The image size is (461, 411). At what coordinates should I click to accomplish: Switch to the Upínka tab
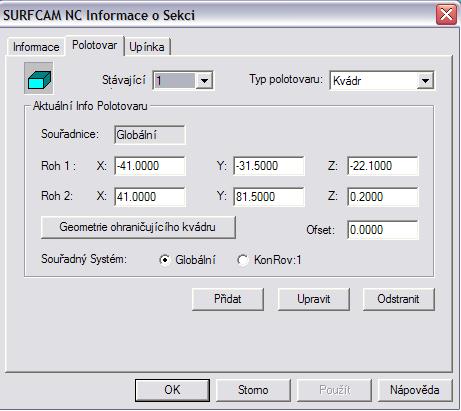(x=147, y=47)
